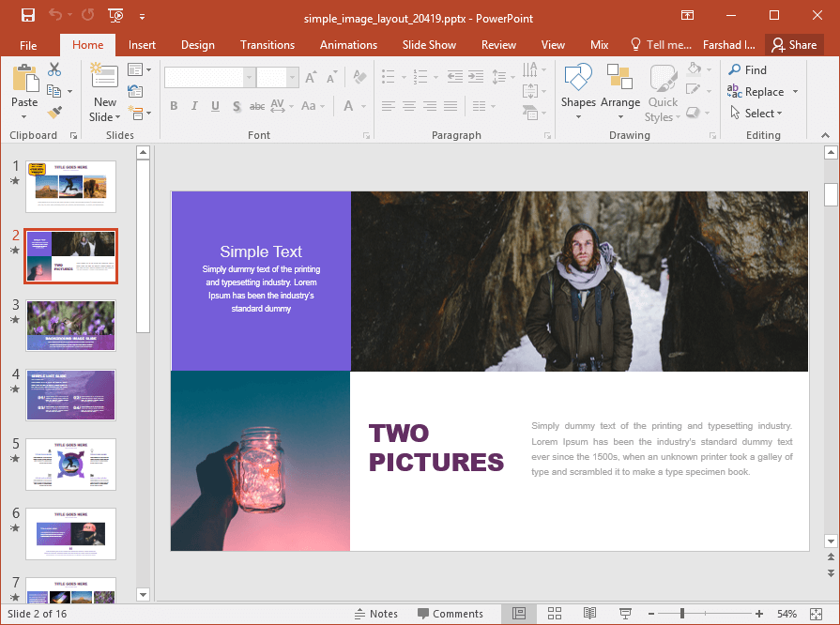
Task: Toggle Numbered list formatting
Action: click(x=420, y=77)
